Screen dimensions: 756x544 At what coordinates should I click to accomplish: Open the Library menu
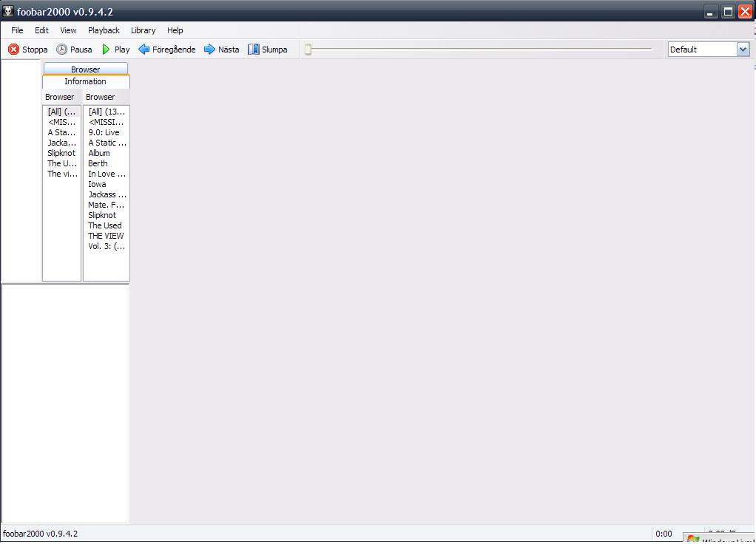tap(144, 30)
